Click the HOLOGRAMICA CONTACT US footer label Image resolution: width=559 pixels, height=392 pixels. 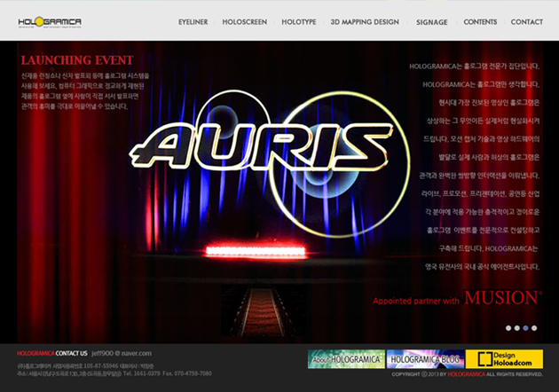(52, 353)
